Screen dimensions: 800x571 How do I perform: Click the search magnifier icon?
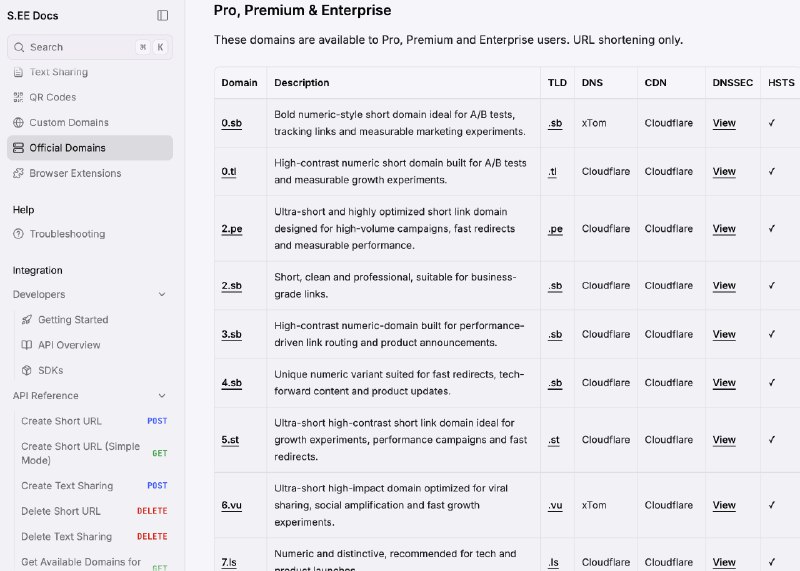click(19, 47)
